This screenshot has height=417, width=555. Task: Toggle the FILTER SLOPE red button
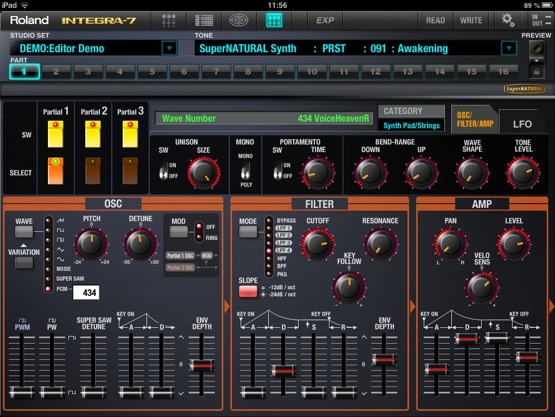click(248, 291)
